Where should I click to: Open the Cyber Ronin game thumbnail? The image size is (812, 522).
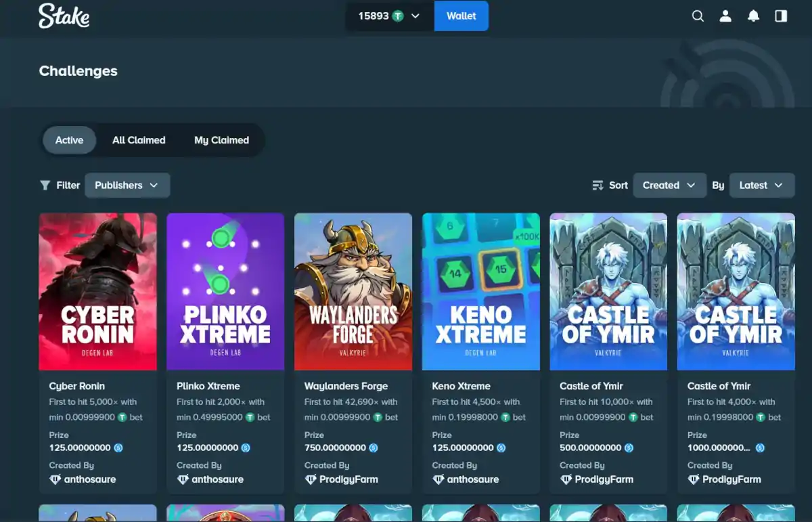[98, 292]
